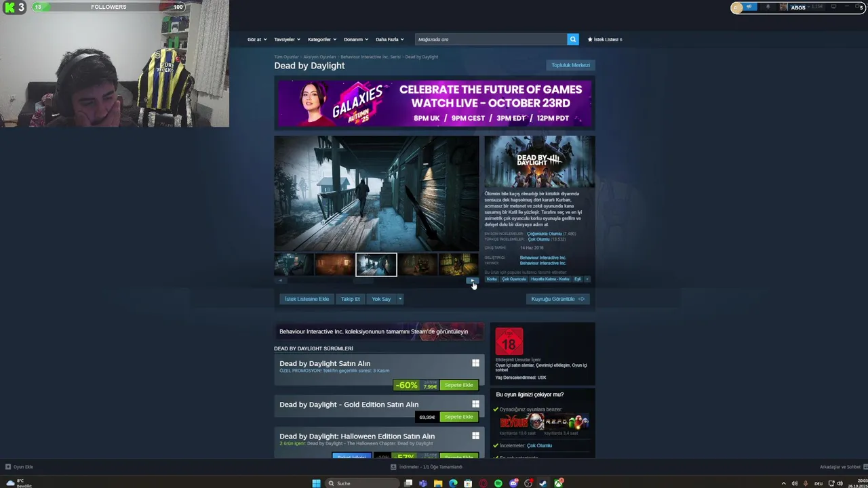This screenshot has width=868, height=488.
Task: Expand the Donanım menu
Action: (356, 39)
